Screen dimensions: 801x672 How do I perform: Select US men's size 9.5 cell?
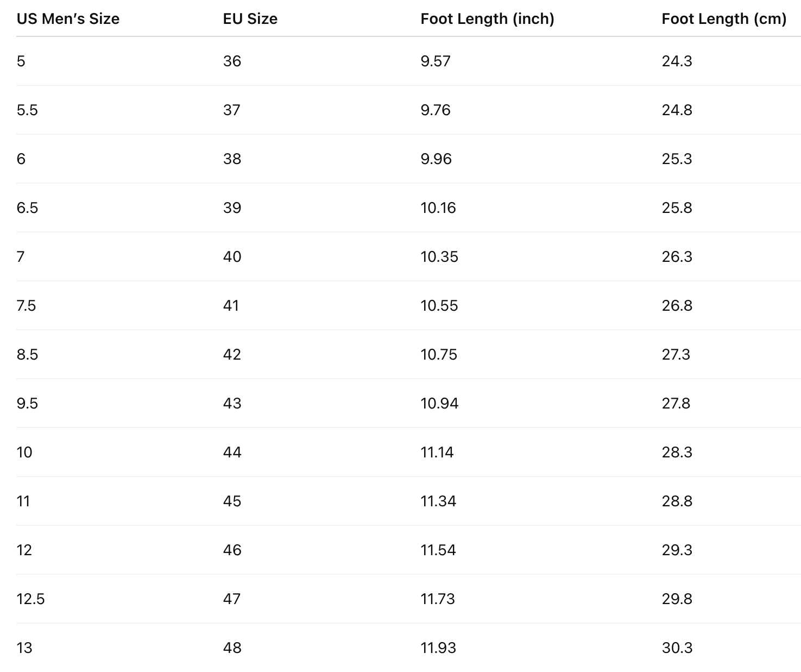(27, 403)
